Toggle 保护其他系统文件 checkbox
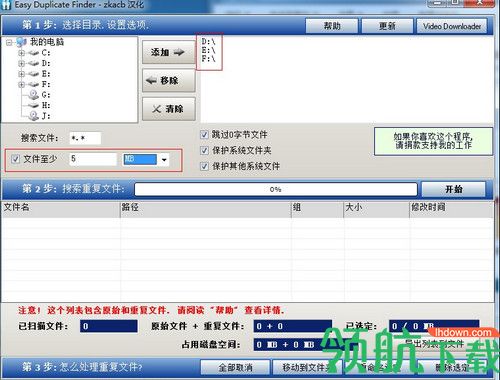 pyautogui.click(x=204, y=166)
